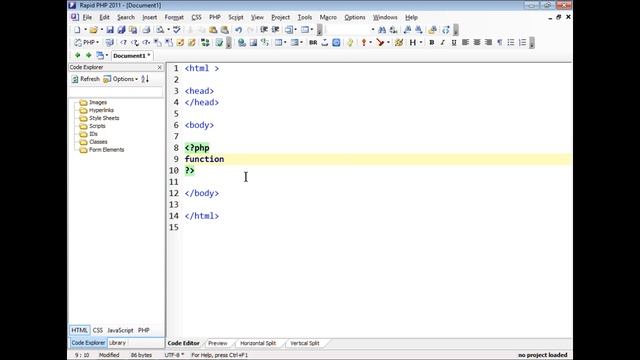The image size is (640, 360).
Task: Click the non-breaking space icon
Action: pos(324,42)
